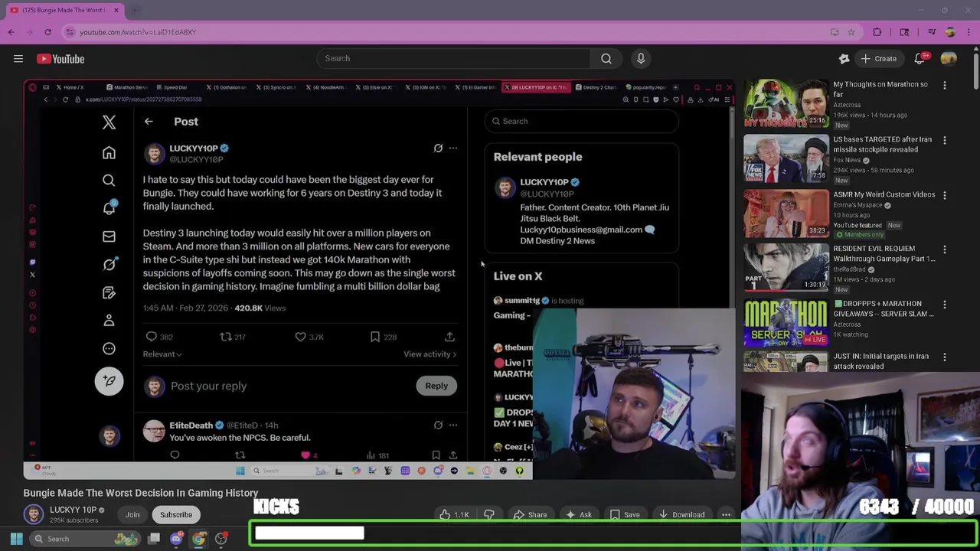Open RESIDENT EVIL REQUIEM Walkthrough thumbnail
This screenshot has width=980, height=551.
click(786, 268)
